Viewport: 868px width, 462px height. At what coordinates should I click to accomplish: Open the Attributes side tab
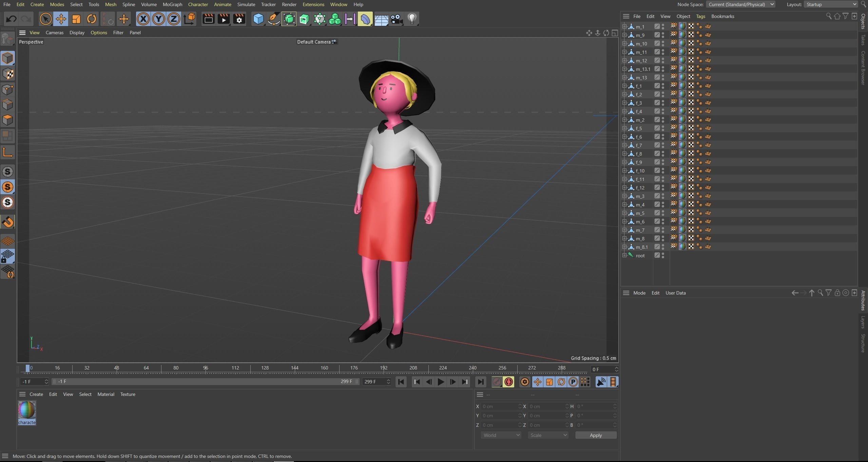tap(863, 300)
